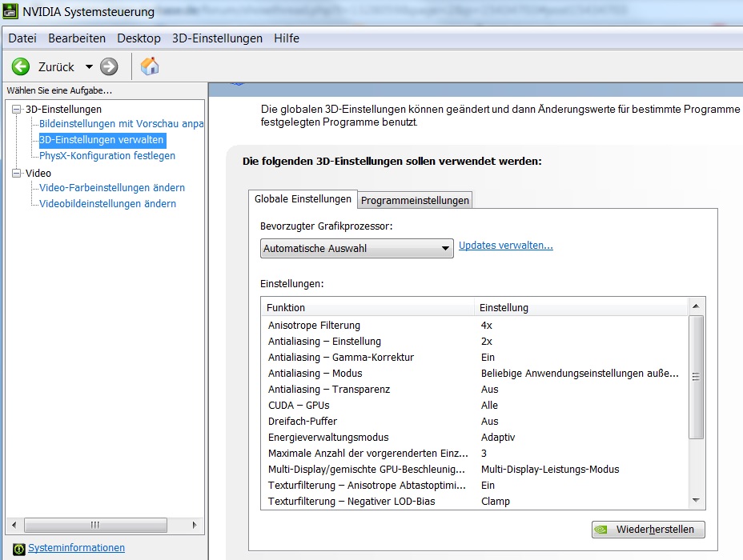Screen dimensions: 743x560
Task: Open the Bearbeiten menu
Action: (77, 38)
